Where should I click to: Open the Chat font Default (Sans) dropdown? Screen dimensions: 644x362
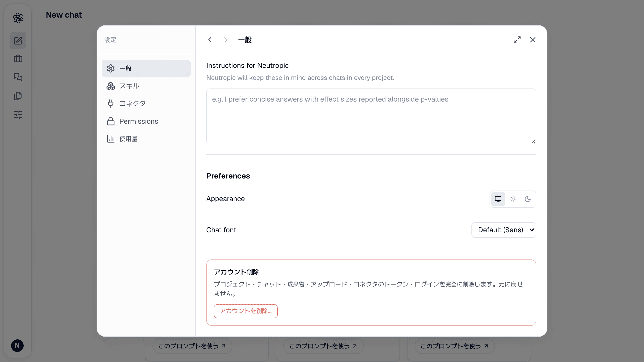click(x=504, y=230)
